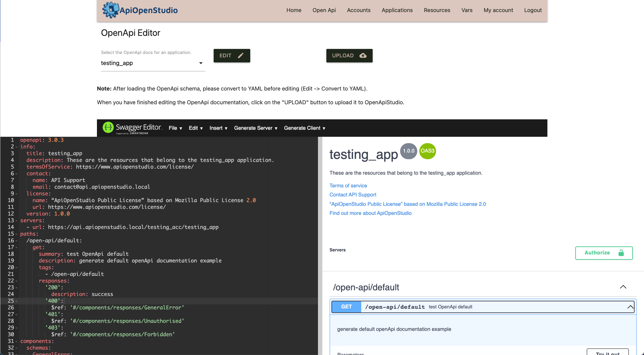
Task: Open the Terms of service link
Action: point(348,186)
